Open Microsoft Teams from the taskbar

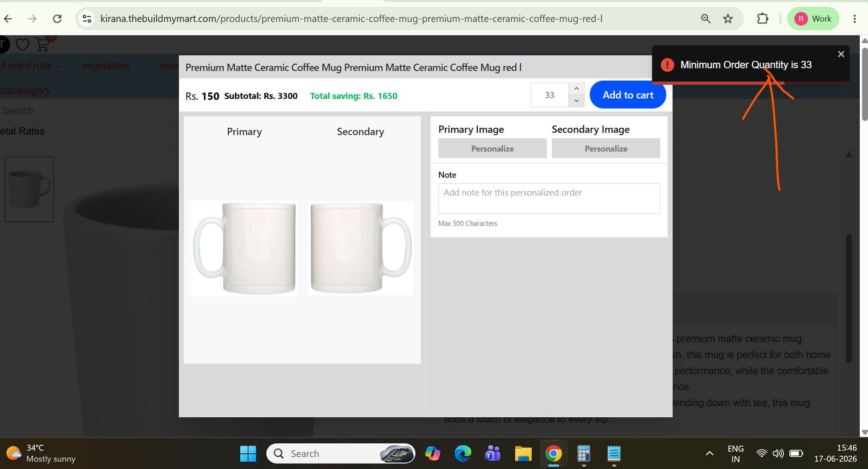[x=492, y=454]
